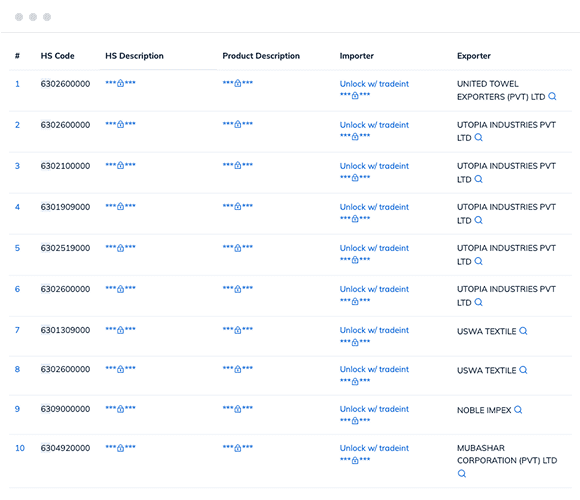Viewport: 580px width, 500px height.
Task: Select HS code 6301309000
Action: (x=65, y=330)
